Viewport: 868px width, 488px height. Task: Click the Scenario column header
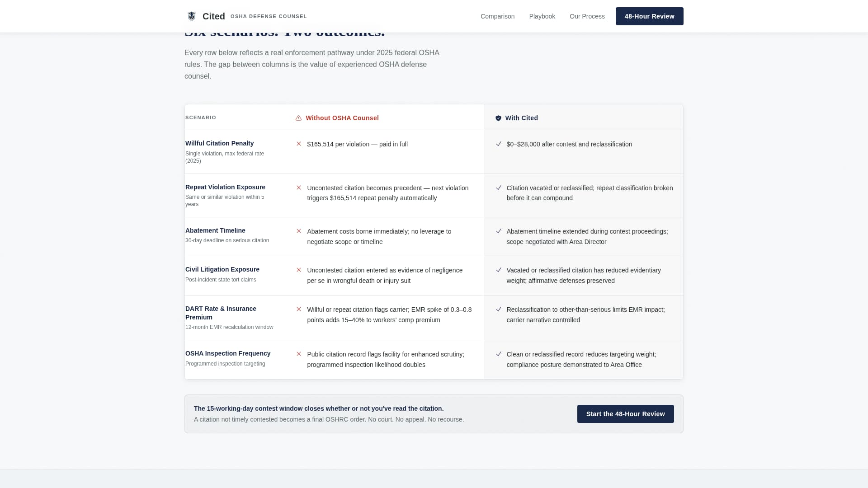tap(200, 117)
